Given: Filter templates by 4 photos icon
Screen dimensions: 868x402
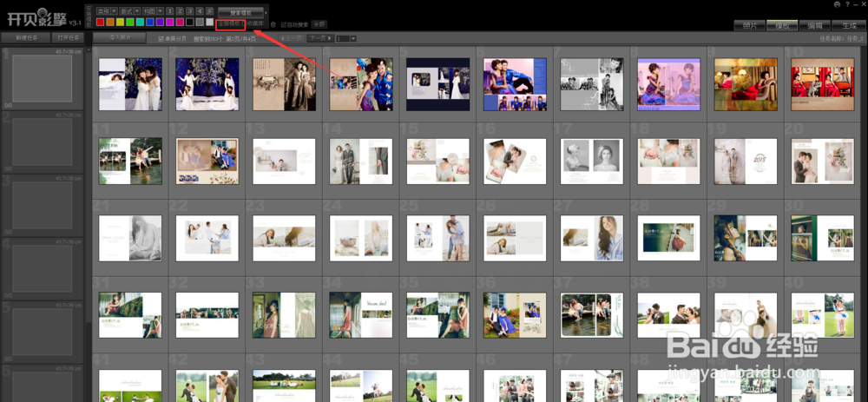Looking at the screenshot, I should 200,11.
